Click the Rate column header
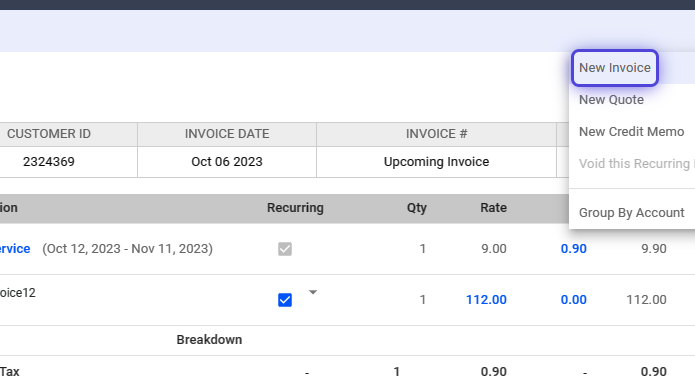The image size is (695, 377). (493, 208)
